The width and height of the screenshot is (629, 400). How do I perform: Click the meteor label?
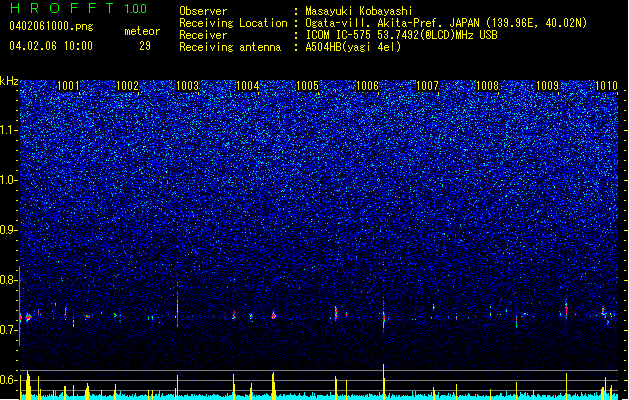pos(142,31)
